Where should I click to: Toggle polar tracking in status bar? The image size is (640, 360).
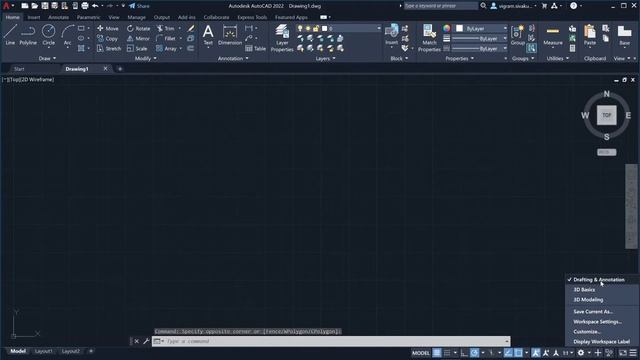pos(474,353)
